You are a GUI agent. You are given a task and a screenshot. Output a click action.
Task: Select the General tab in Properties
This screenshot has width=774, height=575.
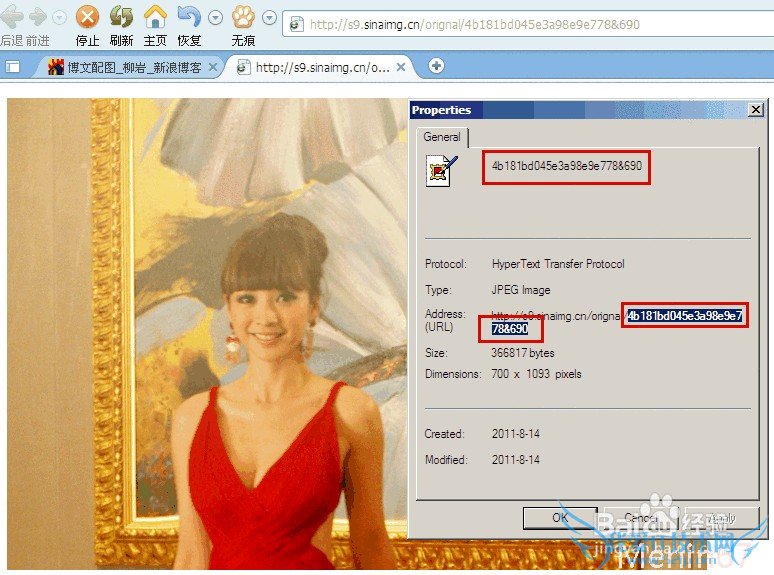click(x=442, y=137)
